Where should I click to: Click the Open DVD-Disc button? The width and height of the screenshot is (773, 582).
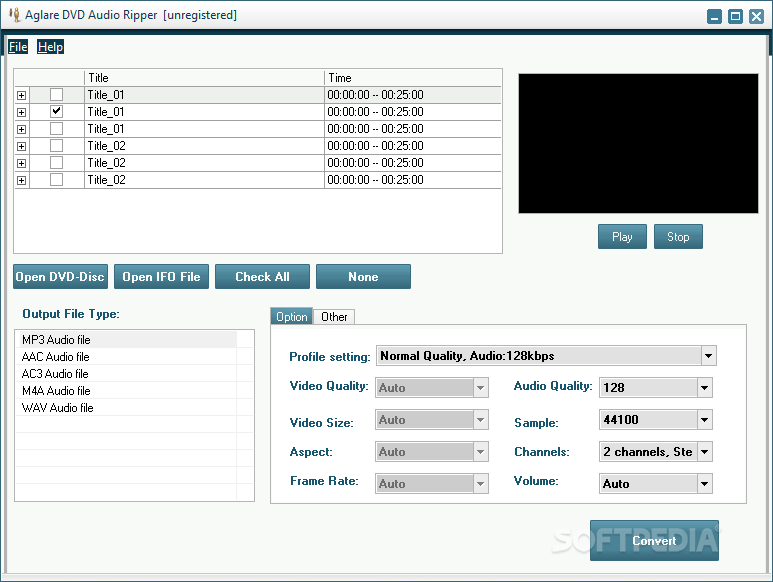pyautogui.click(x=60, y=276)
